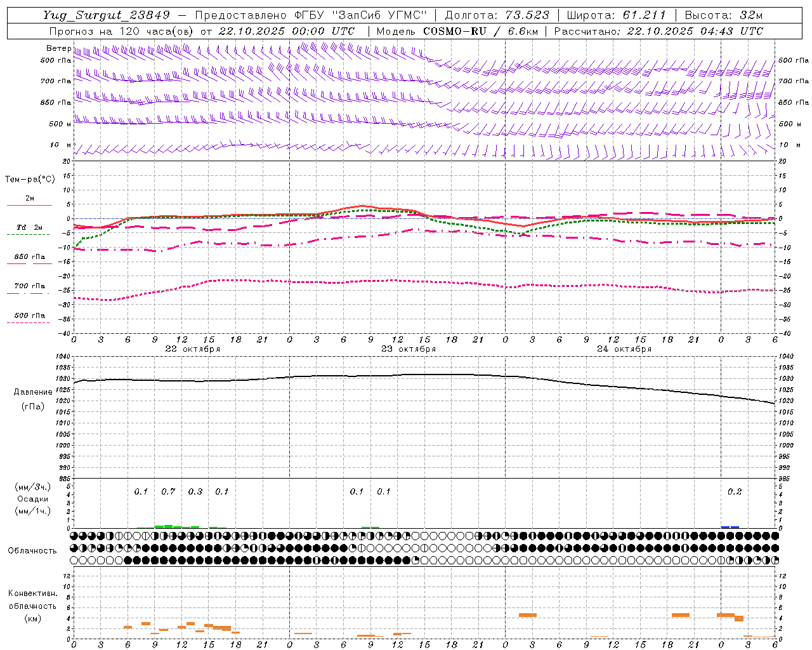812x650 pixels.
Task: Select the Осадки precipitation label
Action: (32, 499)
